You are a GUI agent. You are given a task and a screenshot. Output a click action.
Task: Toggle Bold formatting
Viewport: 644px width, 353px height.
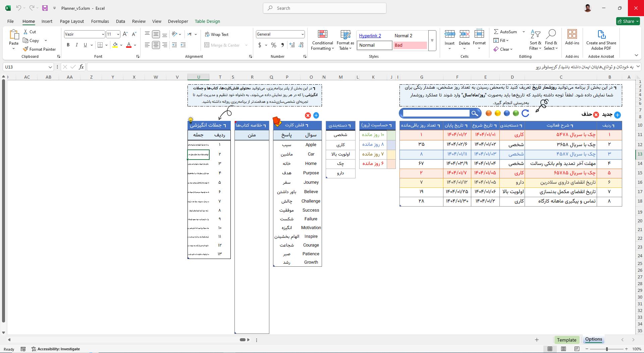point(68,45)
